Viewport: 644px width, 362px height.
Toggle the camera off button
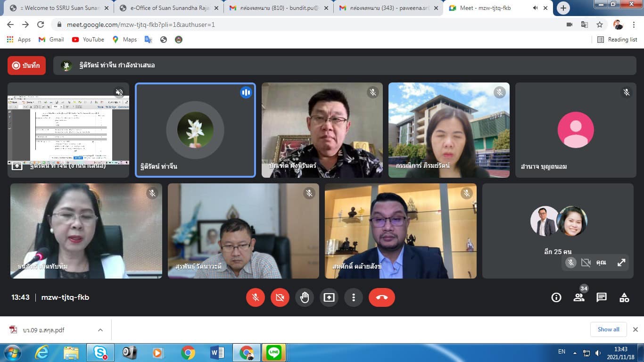click(280, 297)
